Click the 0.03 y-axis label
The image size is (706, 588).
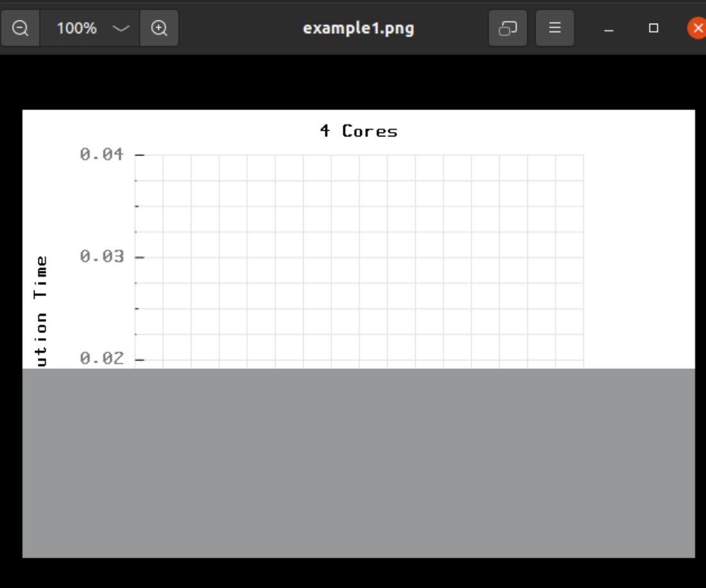coord(102,257)
